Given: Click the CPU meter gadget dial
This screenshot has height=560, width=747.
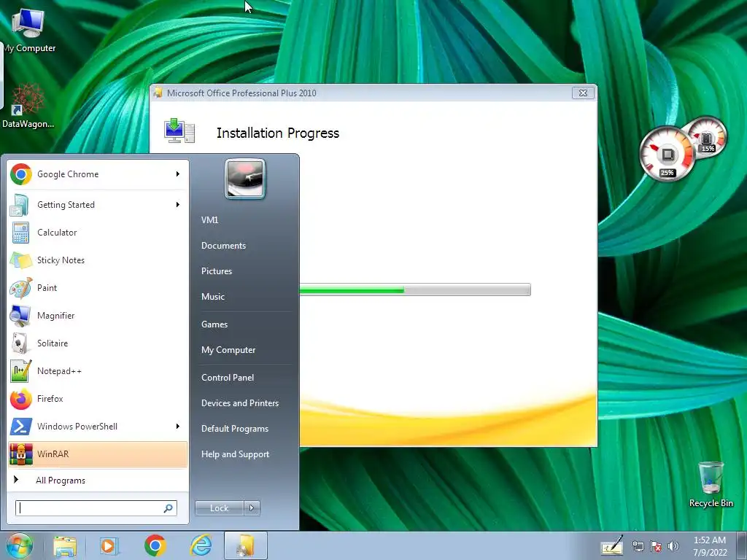Looking at the screenshot, I should click(x=667, y=155).
